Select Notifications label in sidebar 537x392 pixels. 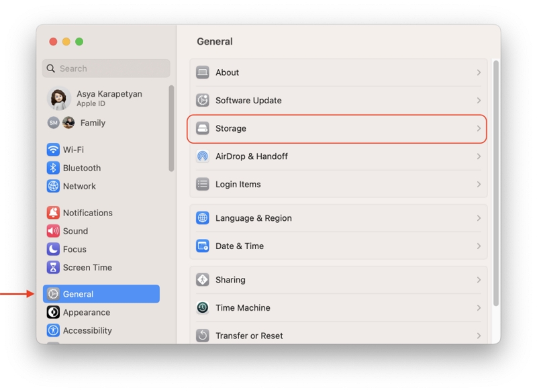click(88, 213)
